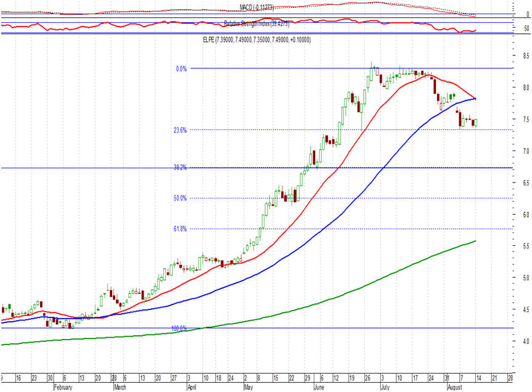Click the date tick 30 before February
This screenshot has height=392, width=532.
[x=50, y=378]
